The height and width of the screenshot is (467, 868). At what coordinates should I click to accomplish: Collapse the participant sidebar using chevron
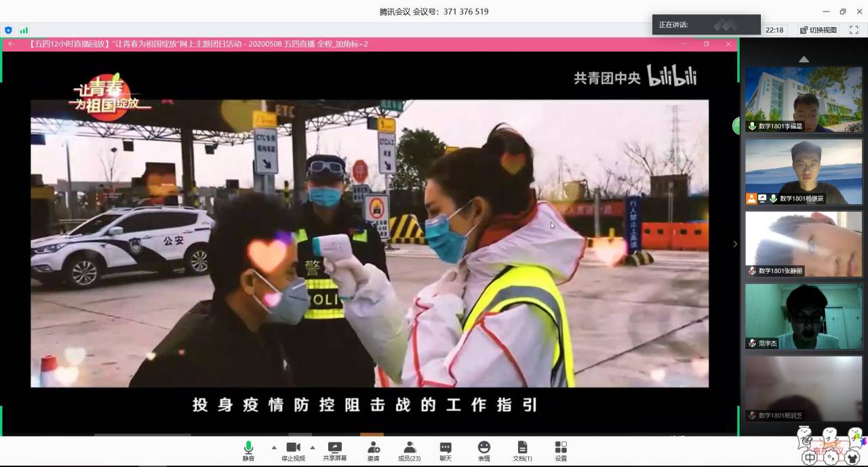tap(735, 244)
